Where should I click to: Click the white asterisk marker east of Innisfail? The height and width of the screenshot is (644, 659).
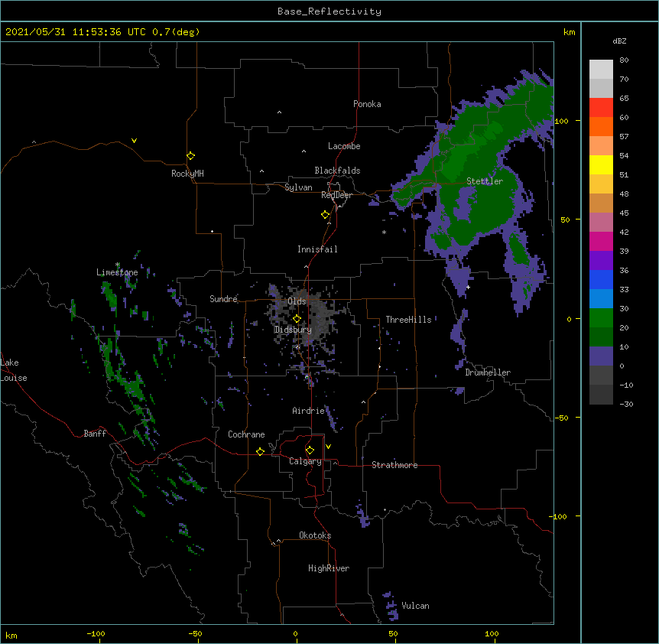384,233
